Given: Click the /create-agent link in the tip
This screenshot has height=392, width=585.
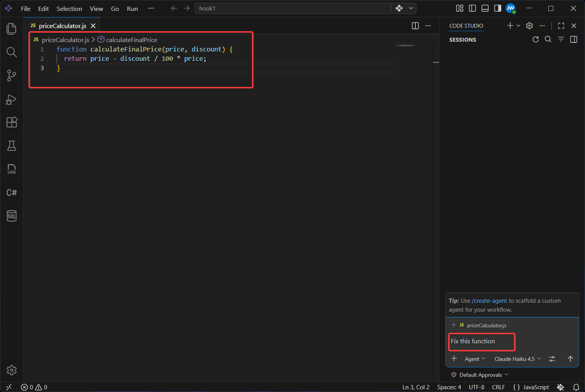Looking at the screenshot, I should [489, 301].
